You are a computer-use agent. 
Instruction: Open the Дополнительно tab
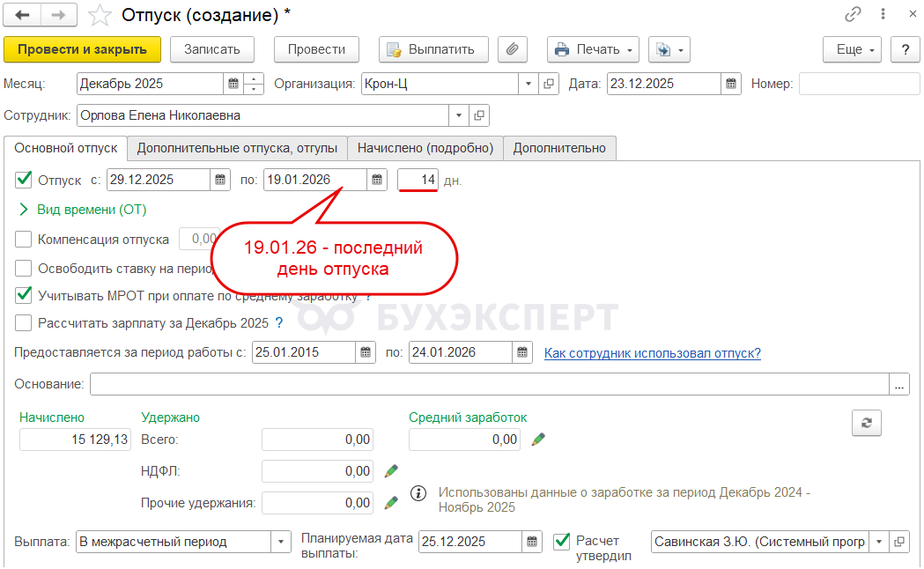point(559,148)
